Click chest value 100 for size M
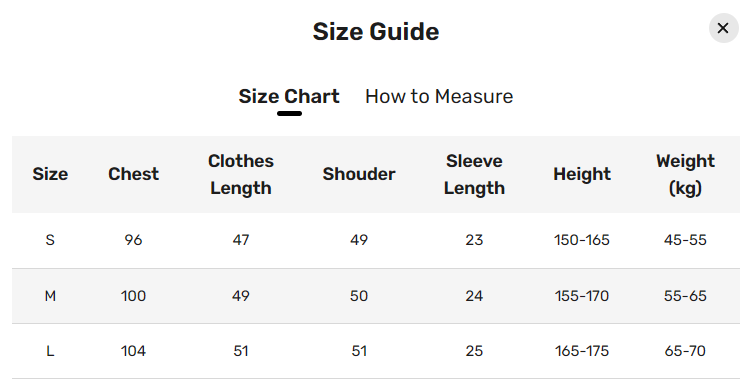 tap(134, 296)
